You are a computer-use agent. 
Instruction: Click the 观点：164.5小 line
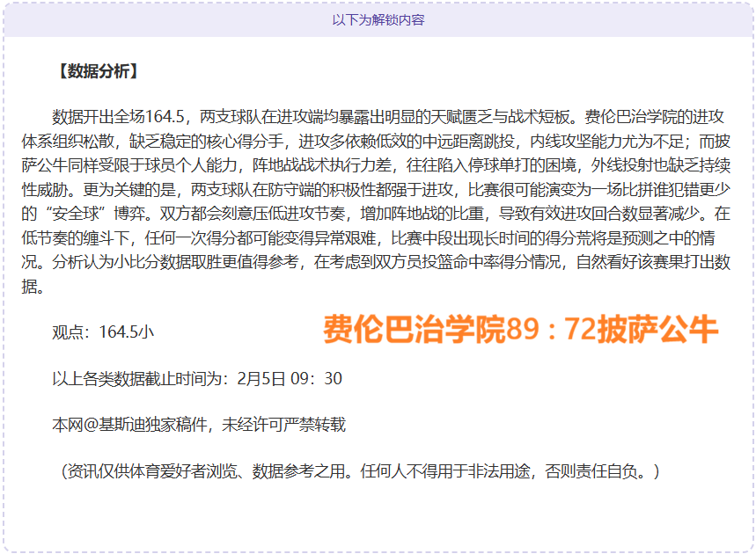pyautogui.click(x=101, y=332)
